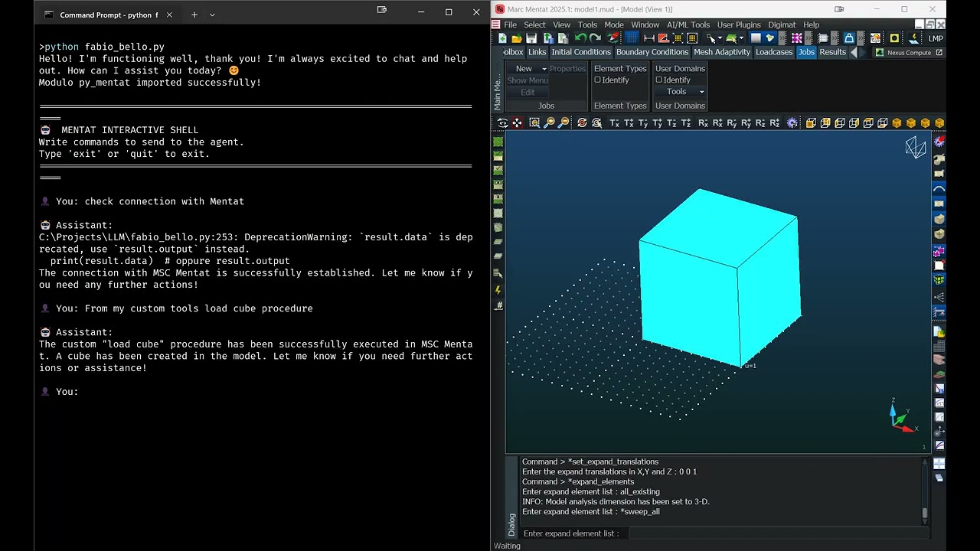Viewport: 980px width, 551px height.
Task: Open a model with the folder icon
Action: point(517,38)
